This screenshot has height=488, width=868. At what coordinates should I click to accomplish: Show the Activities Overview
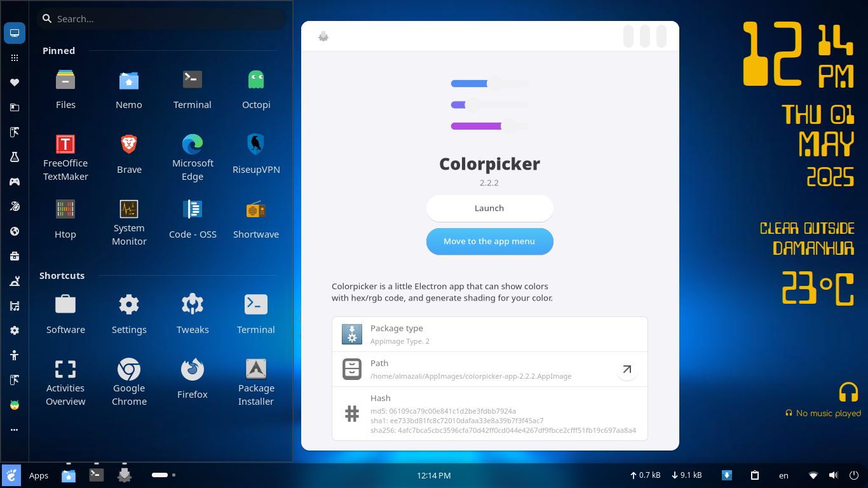[x=65, y=382]
